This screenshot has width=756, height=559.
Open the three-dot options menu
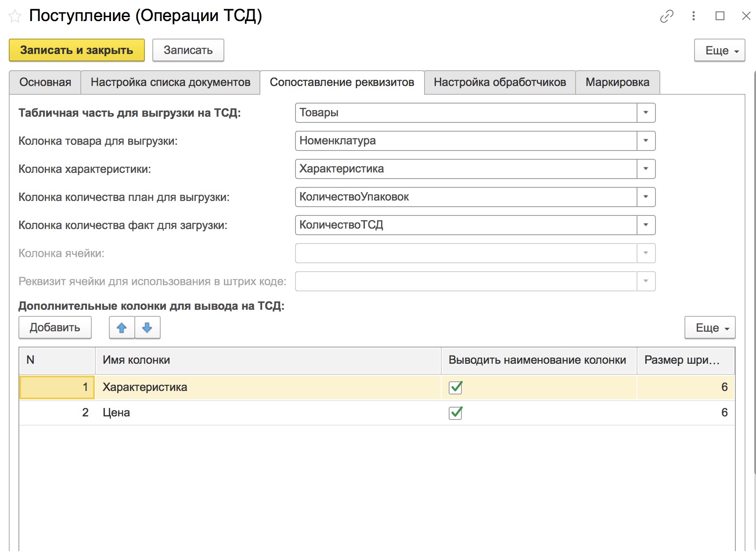pos(694,16)
